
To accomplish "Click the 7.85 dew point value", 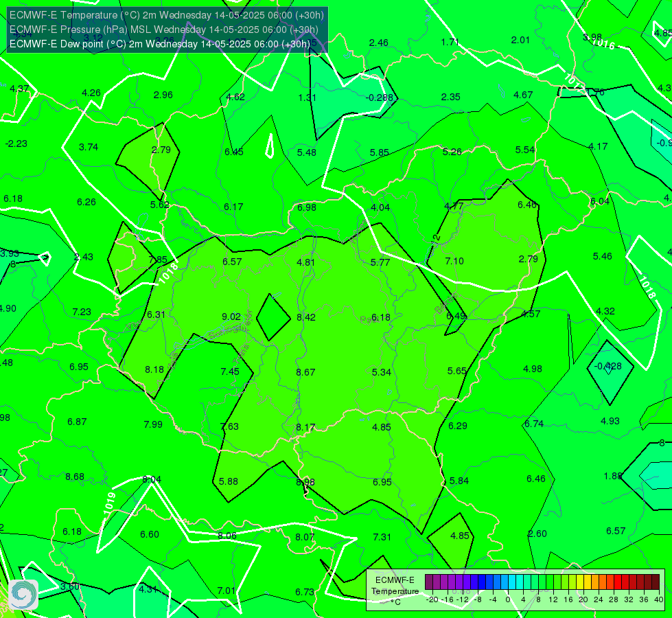I will coord(158,260).
